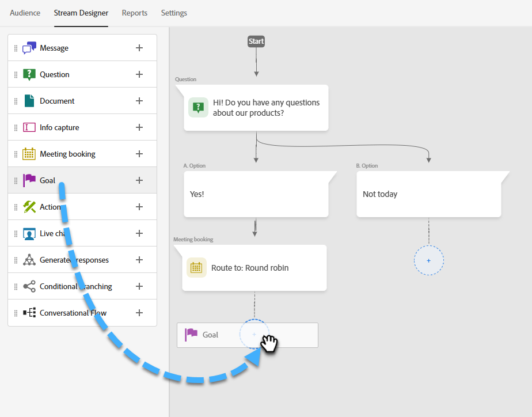Click the drag handle beside Action
The width and height of the screenshot is (532, 417).
pyautogui.click(x=16, y=207)
